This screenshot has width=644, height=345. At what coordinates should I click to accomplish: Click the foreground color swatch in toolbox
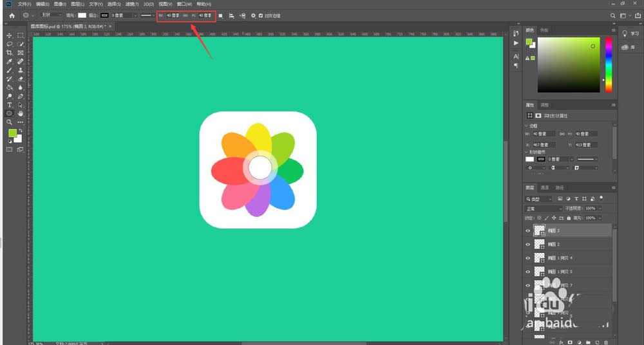12,133
